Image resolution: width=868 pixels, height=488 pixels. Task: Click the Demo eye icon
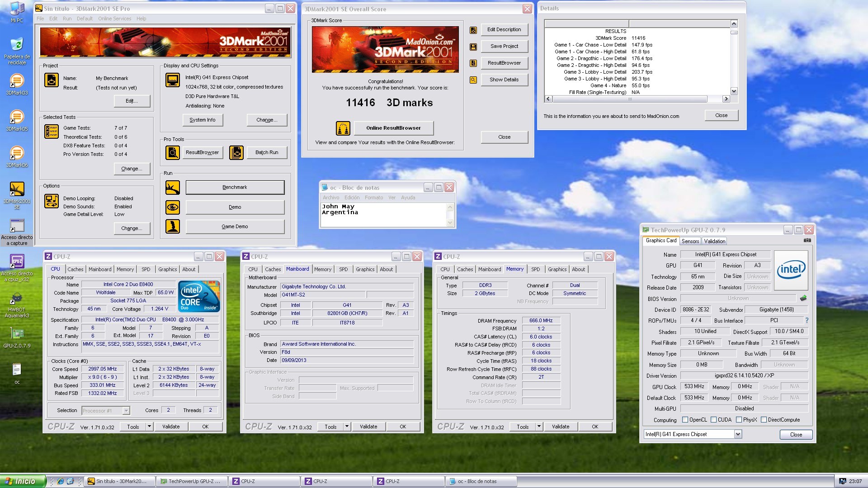(173, 207)
